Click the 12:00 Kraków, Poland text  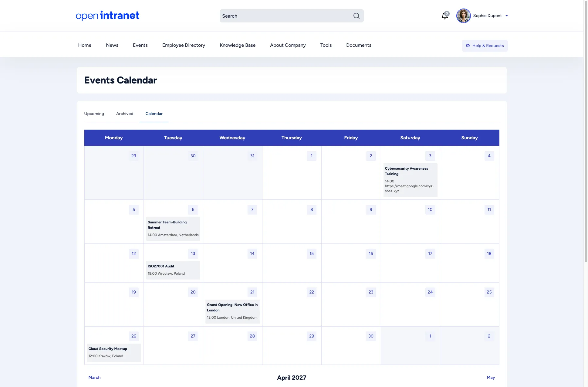tap(106, 356)
